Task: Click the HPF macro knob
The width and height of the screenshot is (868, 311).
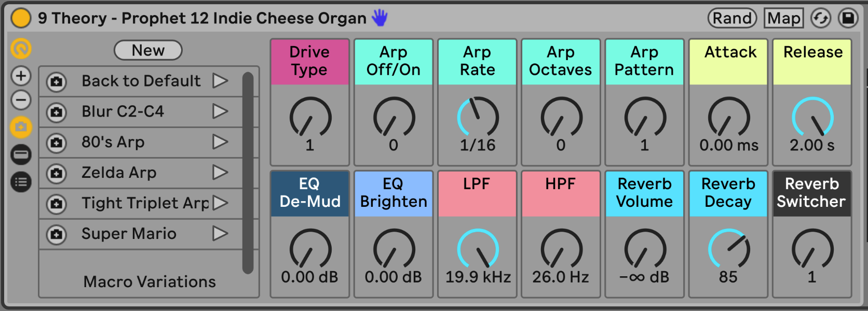Action: pos(561,249)
